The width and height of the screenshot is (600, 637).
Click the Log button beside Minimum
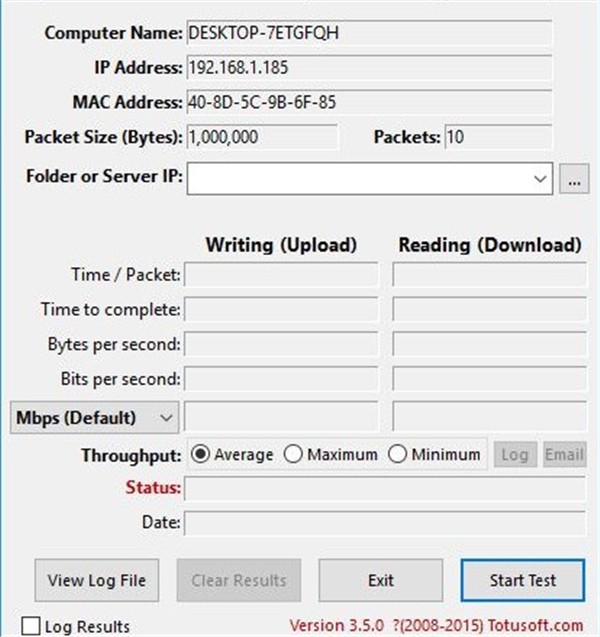(515, 455)
